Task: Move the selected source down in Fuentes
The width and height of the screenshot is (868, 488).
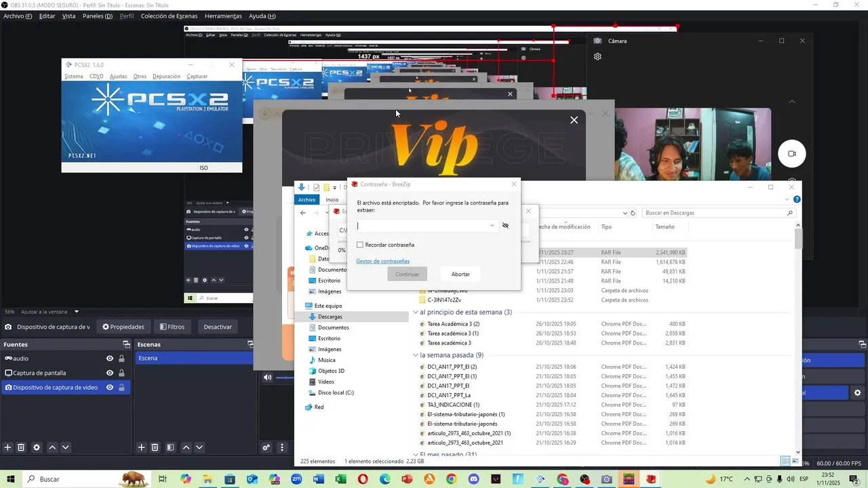Action: [66, 447]
